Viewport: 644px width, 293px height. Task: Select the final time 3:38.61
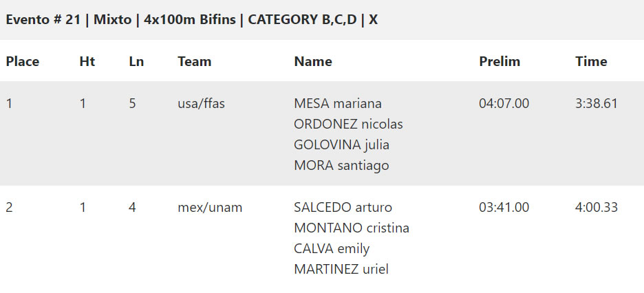[597, 103]
